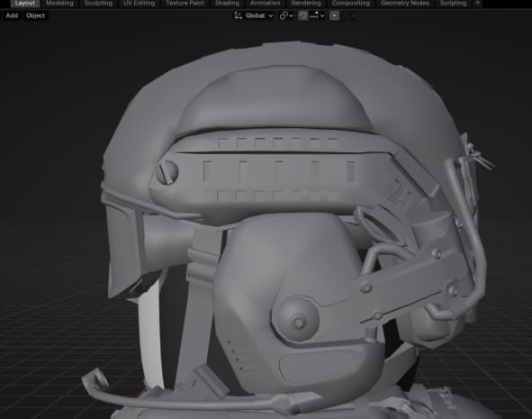Switch to the UV Editing workspace
This screenshot has width=532, height=419.
(140, 3)
